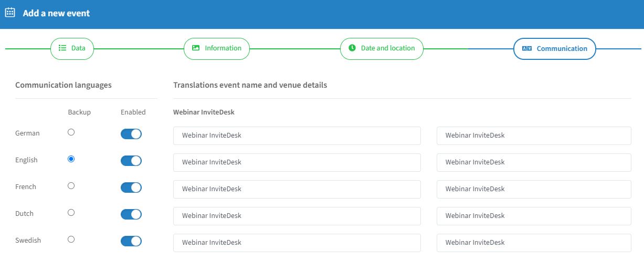Open the Communication step

click(x=555, y=49)
